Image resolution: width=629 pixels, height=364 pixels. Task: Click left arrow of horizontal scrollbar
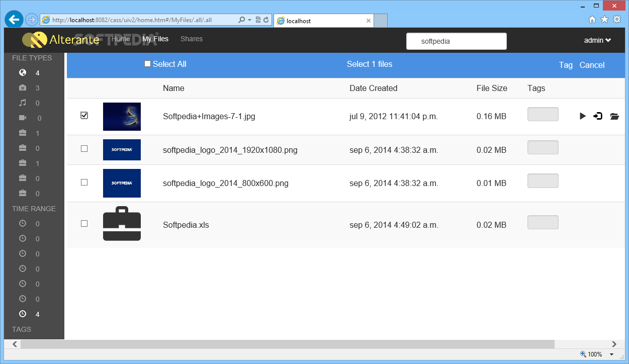pos(15,344)
